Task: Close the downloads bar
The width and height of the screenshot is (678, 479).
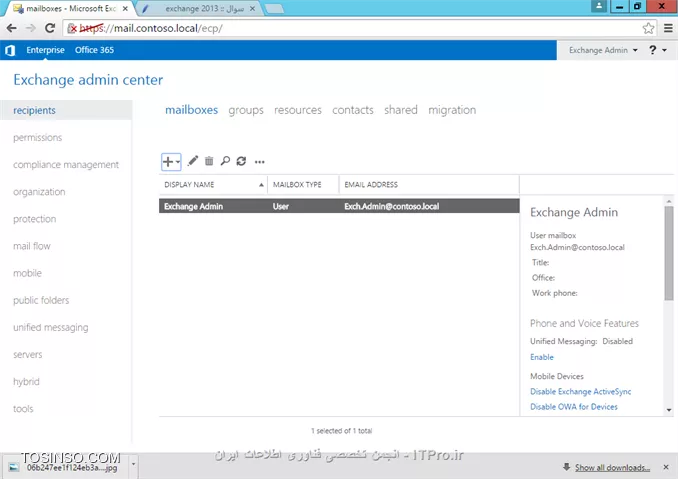Action: pyautogui.click(x=666, y=467)
